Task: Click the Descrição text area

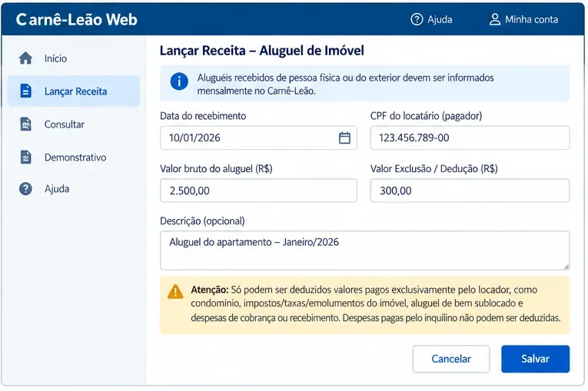Action: coord(364,250)
